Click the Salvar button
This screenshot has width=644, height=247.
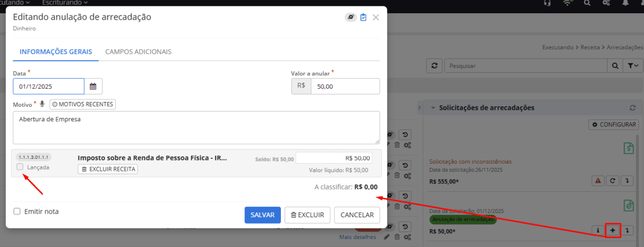(x=262, y=215)
